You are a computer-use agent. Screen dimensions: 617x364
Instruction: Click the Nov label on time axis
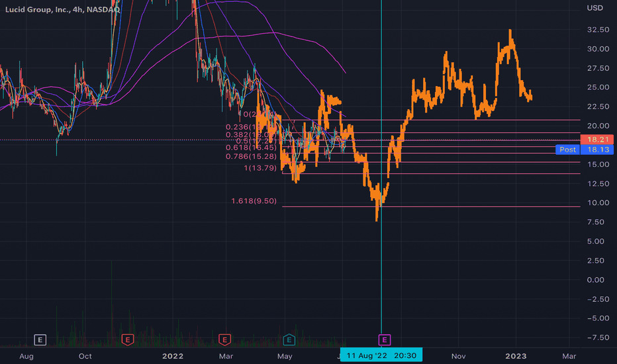(x=458, y=356)
